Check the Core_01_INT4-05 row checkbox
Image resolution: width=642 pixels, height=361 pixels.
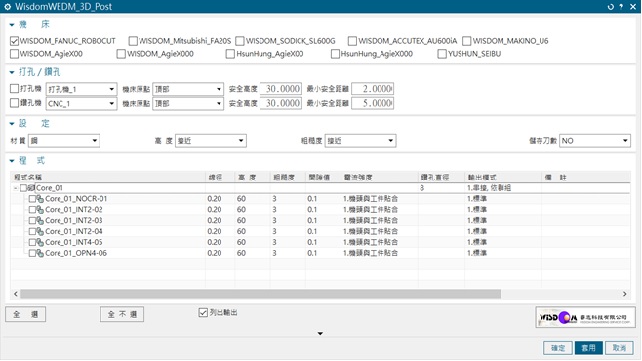coord(32,242)
